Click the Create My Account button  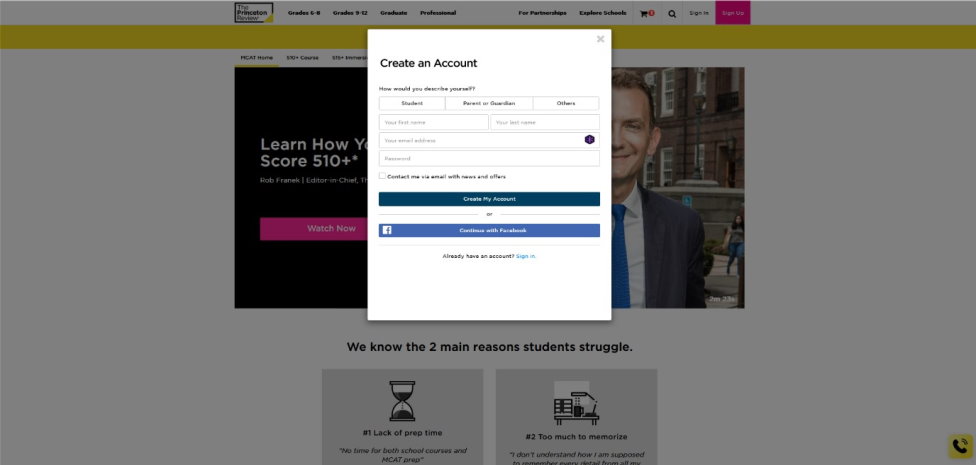click(489, 199)
